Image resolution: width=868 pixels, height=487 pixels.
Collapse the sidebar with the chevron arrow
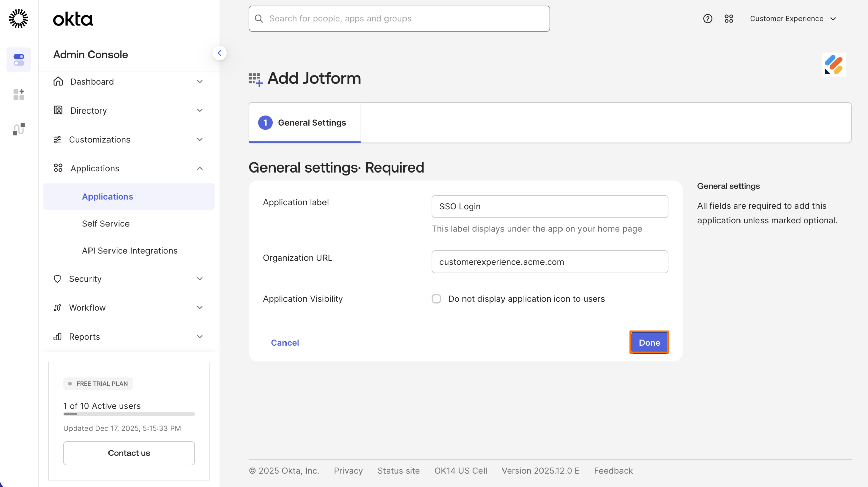click(220, 53)
